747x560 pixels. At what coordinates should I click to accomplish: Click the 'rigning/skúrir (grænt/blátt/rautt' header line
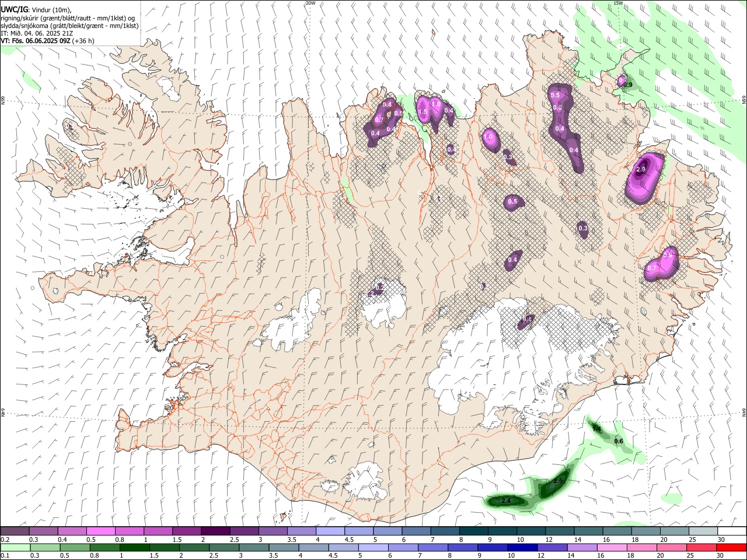coord(67,18)
